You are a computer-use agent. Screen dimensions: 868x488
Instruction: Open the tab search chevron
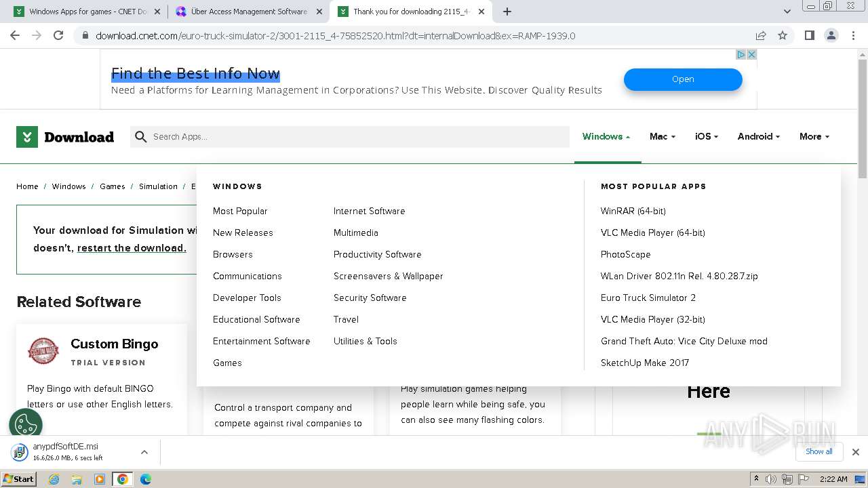(x=787, y=12)
